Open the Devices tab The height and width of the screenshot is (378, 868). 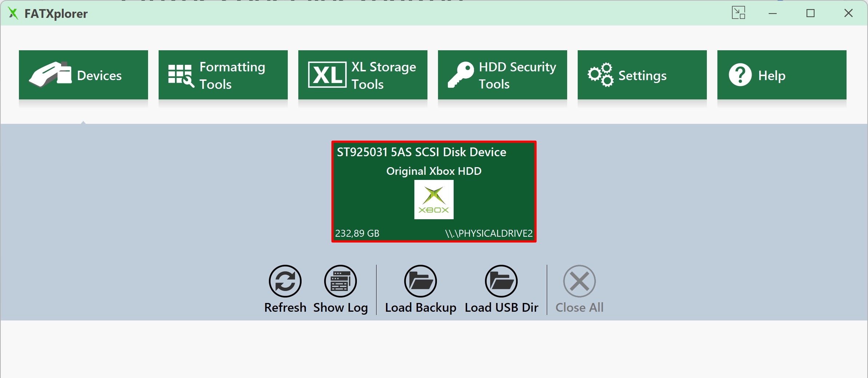[x=83, y=75]
